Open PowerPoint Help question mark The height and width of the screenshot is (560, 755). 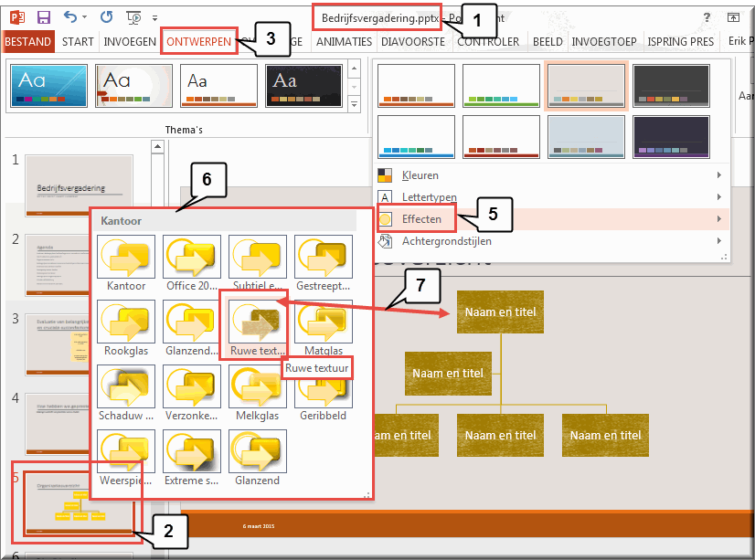[x=707, y=17]
